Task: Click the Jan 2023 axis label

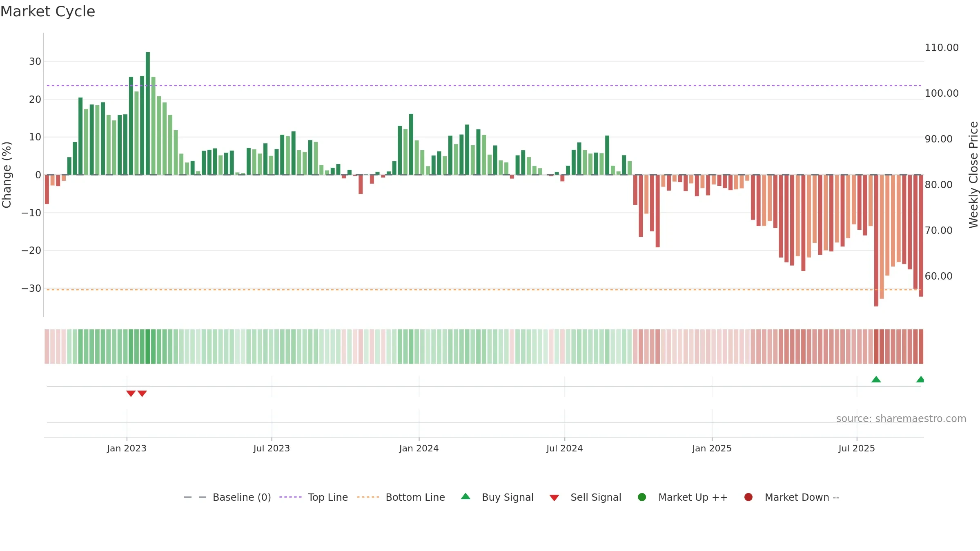Action: tap(127, 448)
